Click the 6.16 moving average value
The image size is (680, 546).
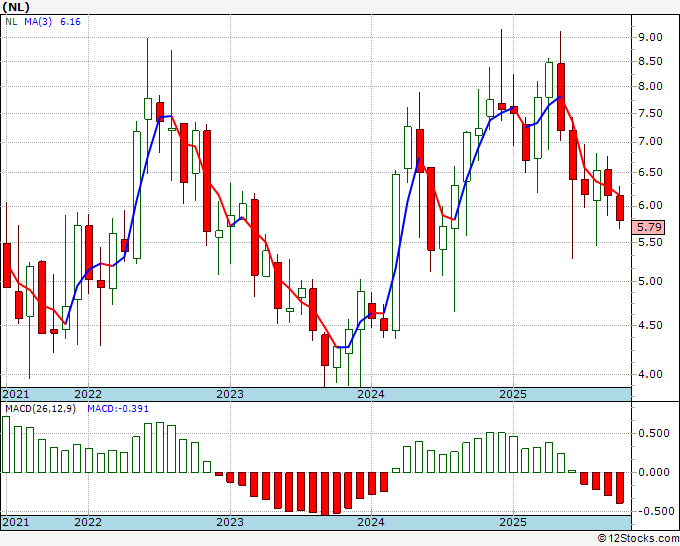coord(70,22)
